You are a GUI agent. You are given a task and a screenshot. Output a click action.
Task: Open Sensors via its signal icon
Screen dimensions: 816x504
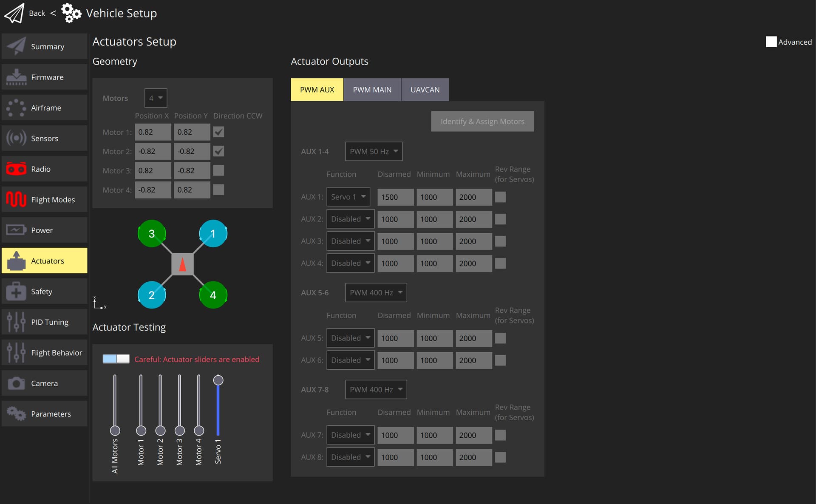click(x=16, y=138)
